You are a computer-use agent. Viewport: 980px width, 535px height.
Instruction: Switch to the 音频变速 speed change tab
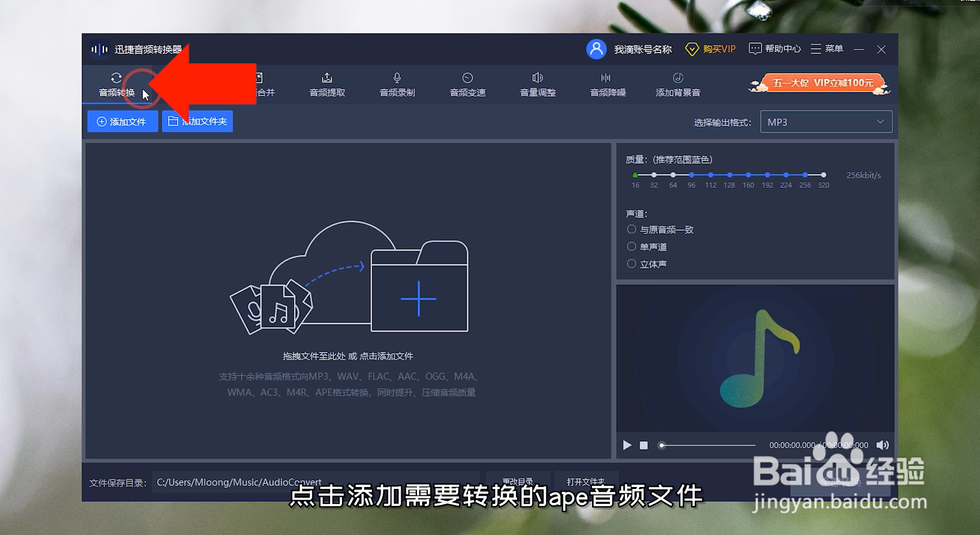468,85
